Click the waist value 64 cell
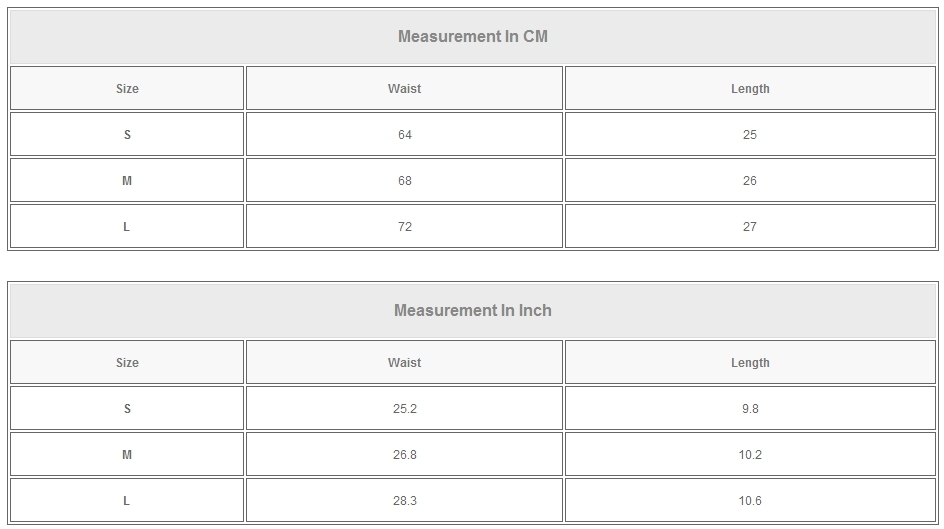This screenshot has height=529, width=944. [x=404, y=135]
